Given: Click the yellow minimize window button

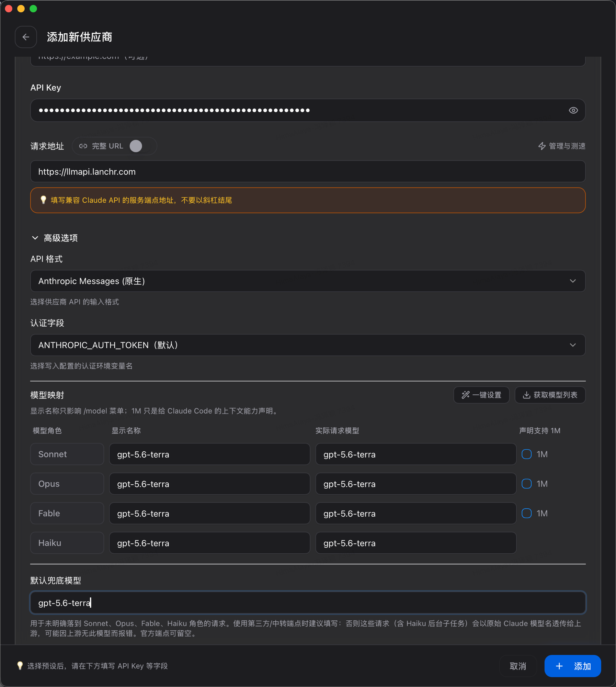Looking at the screenshot, I should coord(21,9).
